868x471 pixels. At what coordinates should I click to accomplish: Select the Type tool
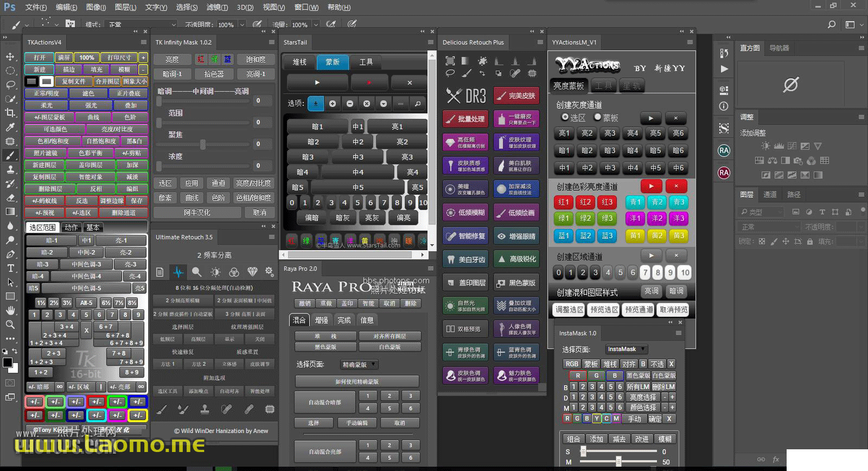[x=10, y=268]
